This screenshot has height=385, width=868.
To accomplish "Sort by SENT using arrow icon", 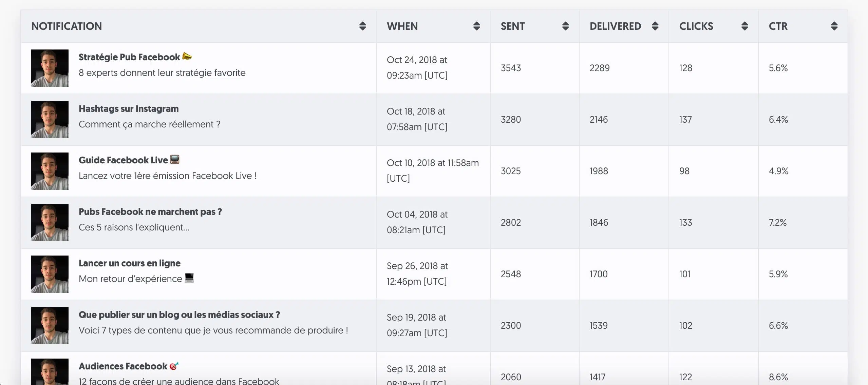I will click(565, 26).
